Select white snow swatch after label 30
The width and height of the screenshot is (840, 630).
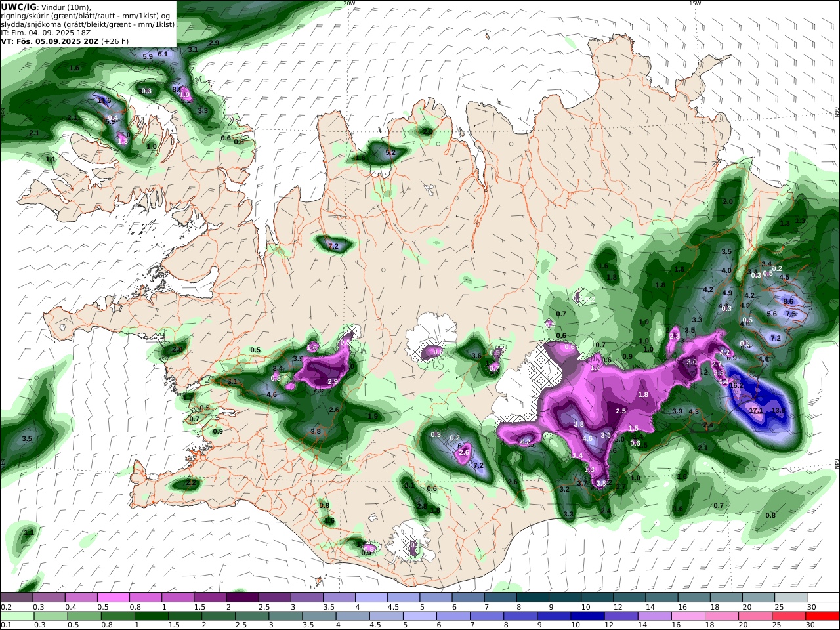[x=823, y=598]
